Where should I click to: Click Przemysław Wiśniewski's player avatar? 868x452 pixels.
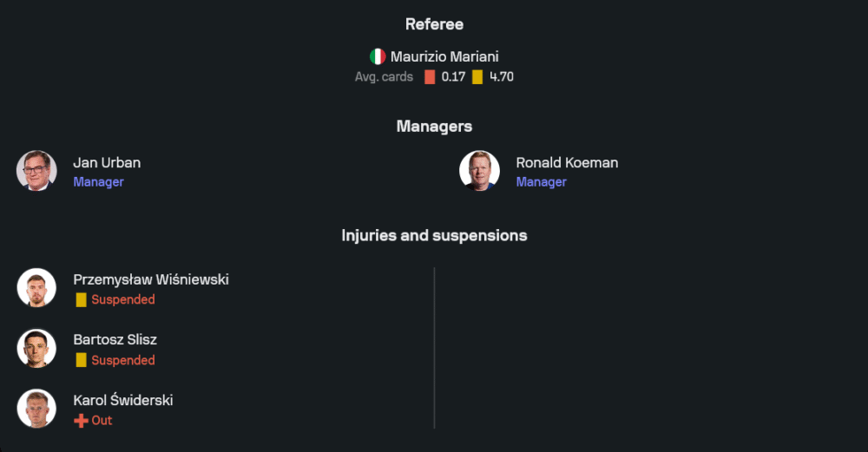pos(36,288)
